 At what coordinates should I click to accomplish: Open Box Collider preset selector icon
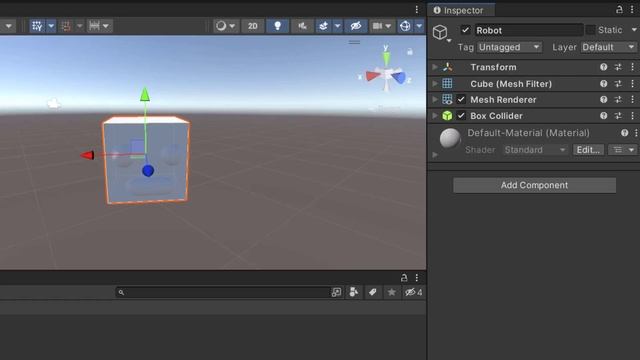[618, 116]
